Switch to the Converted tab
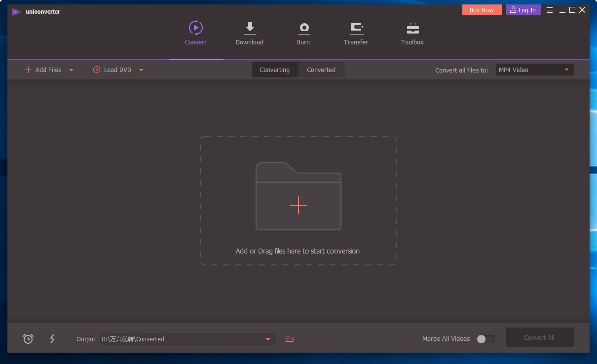The width and height of the screenshot is (597, 364). click(321, 70)
